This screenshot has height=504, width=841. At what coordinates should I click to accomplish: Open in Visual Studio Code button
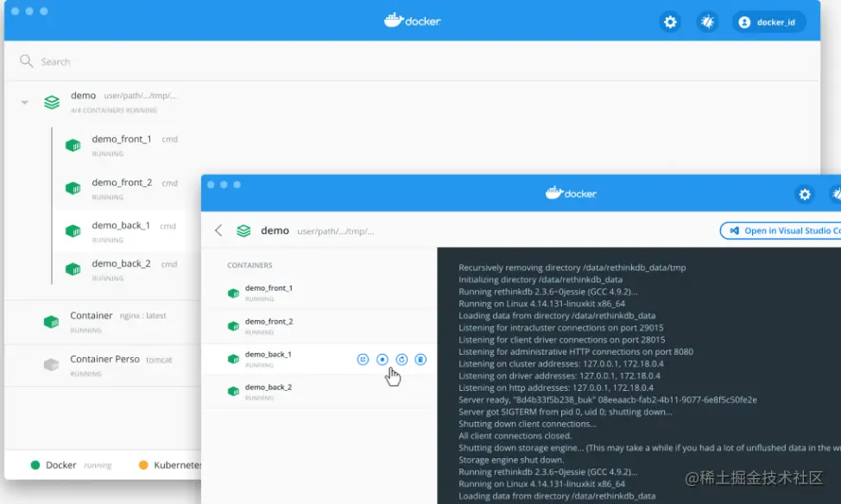[x=781, y=230]
